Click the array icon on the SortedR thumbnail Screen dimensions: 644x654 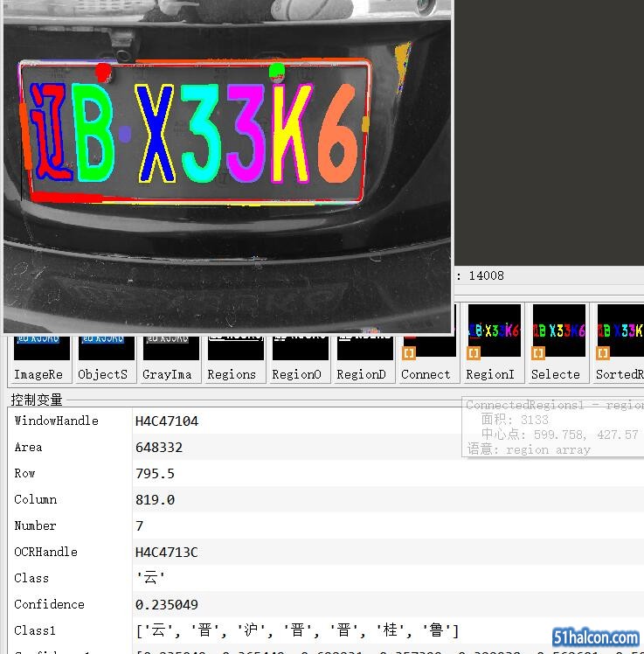pos(603,354)
